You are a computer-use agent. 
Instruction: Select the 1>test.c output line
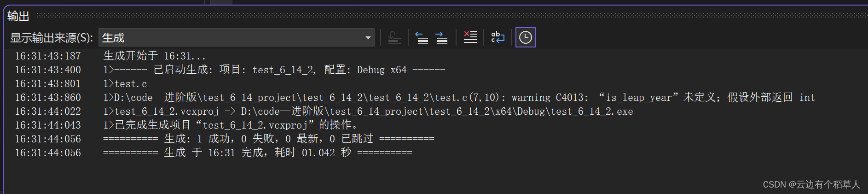coord(125,83)
